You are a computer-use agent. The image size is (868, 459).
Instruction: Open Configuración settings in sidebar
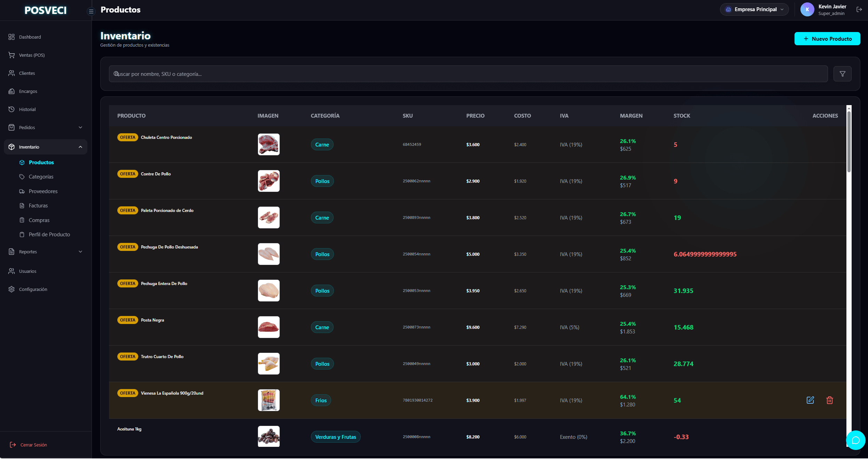[x=33, y=289]
